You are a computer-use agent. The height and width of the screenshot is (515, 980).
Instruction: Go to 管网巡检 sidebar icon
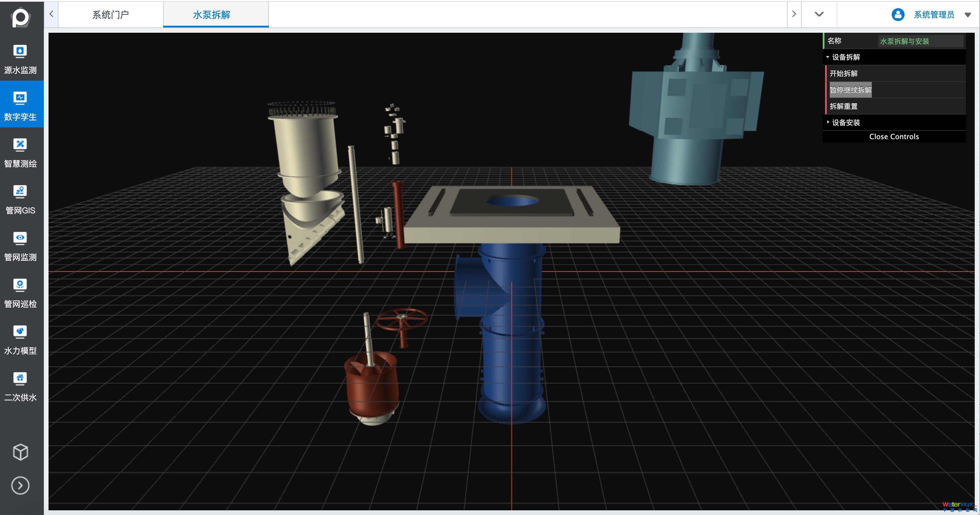coord(20,285)
